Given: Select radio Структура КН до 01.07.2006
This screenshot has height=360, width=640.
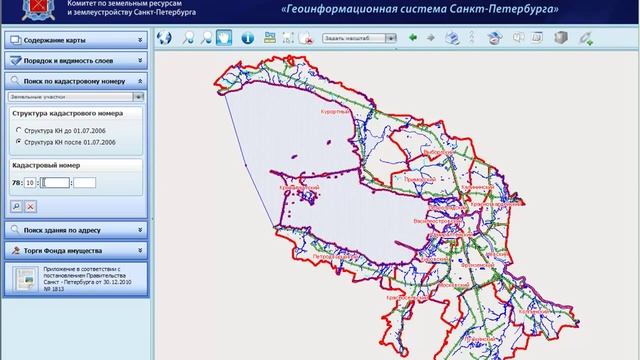Looking at the screenshot, I should [18, 130].
